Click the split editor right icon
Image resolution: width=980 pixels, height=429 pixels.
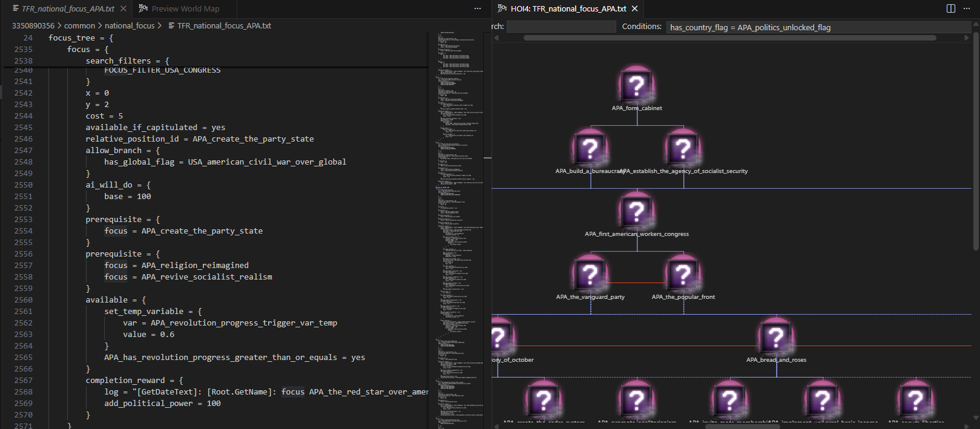951,8
